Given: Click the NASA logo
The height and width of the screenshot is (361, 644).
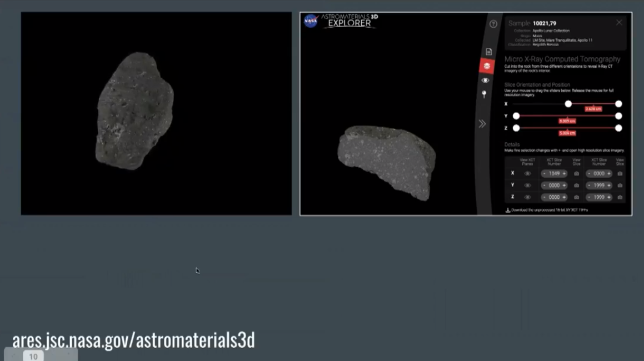Looking at the screenshot, I should pyautogui.click(x=311, y=21).
